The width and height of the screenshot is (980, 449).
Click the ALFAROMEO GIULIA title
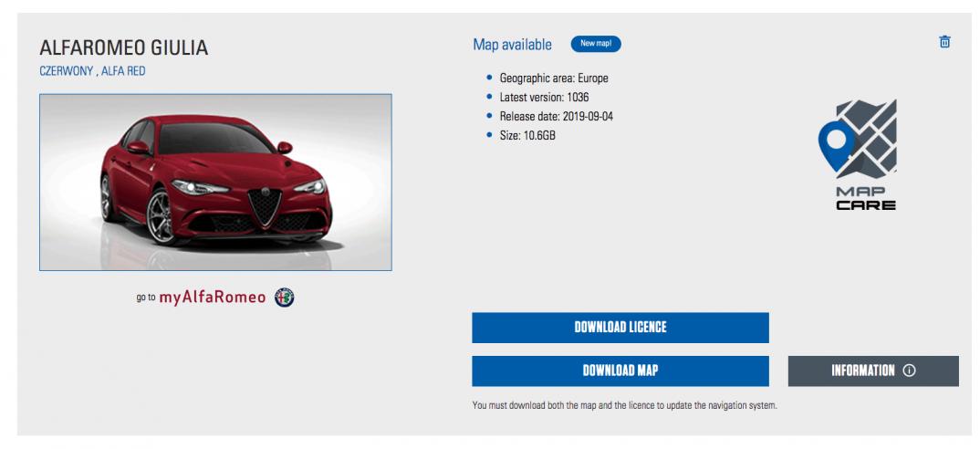tap(124, 47)
